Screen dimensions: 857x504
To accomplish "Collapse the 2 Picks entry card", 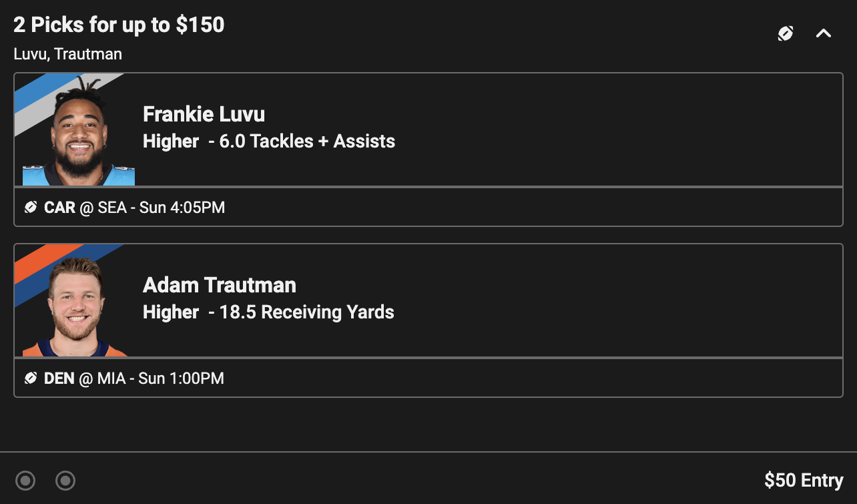I will (x=824, y=33).
